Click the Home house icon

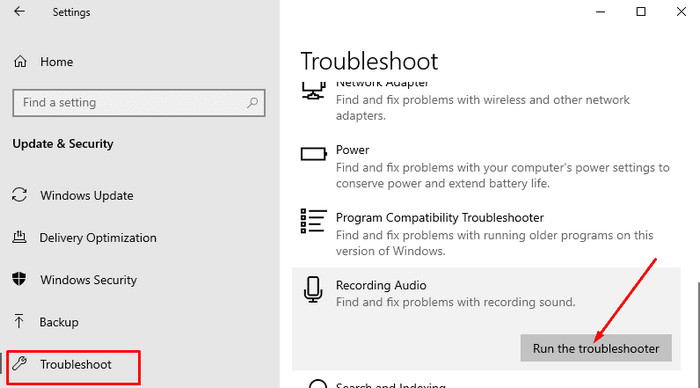click(20, 62)
